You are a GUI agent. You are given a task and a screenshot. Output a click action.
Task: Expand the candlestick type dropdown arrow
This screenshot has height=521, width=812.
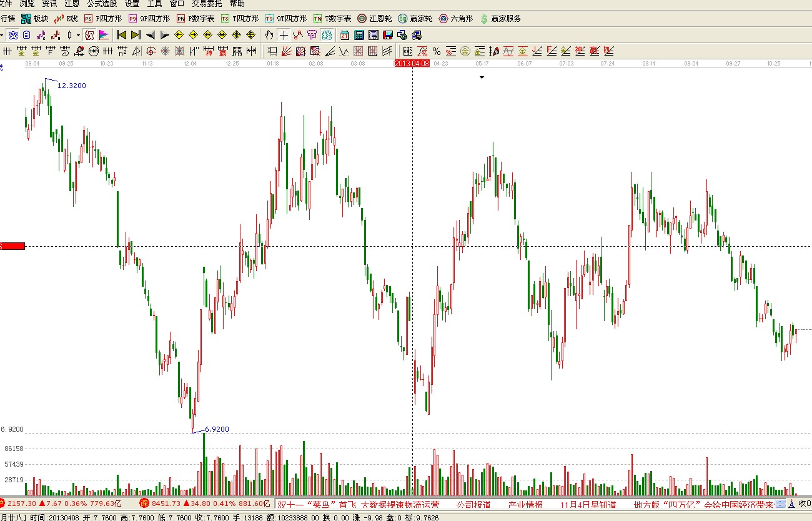click(78, 35)
